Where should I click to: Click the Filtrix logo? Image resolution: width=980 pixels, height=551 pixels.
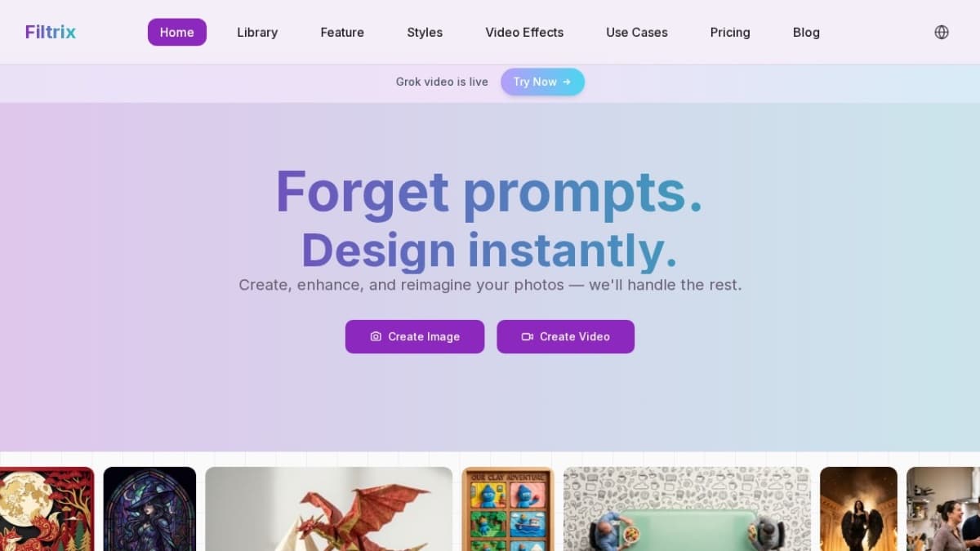coord(51,33)
